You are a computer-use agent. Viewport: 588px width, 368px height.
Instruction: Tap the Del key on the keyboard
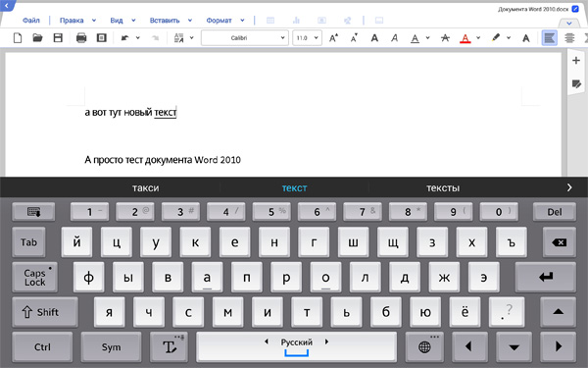[x=555, y=212]
